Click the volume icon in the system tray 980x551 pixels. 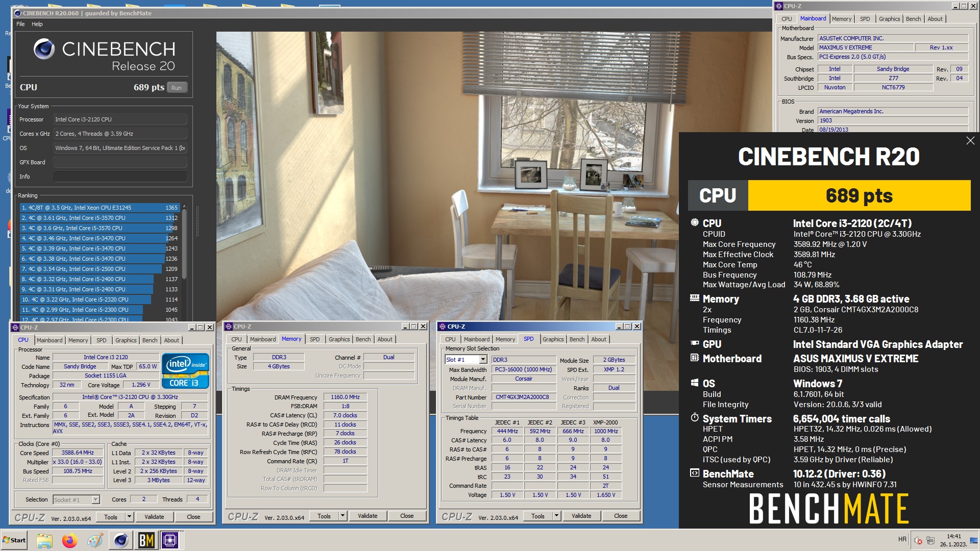tap(918, 540)
